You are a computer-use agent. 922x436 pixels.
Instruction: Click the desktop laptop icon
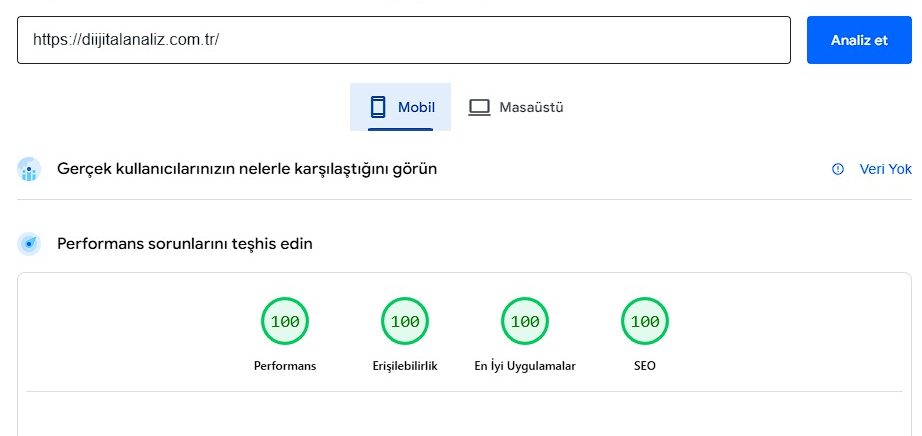[x=479, y=108]
